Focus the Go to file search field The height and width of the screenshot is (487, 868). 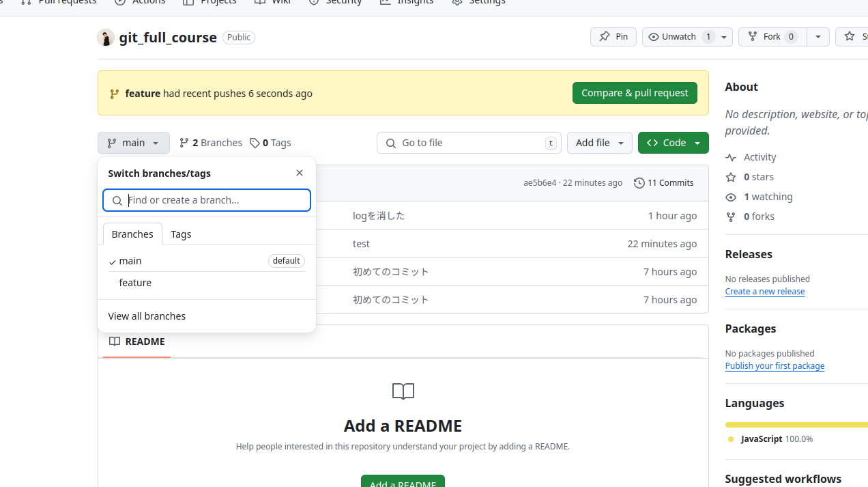[x=469, y=143]
